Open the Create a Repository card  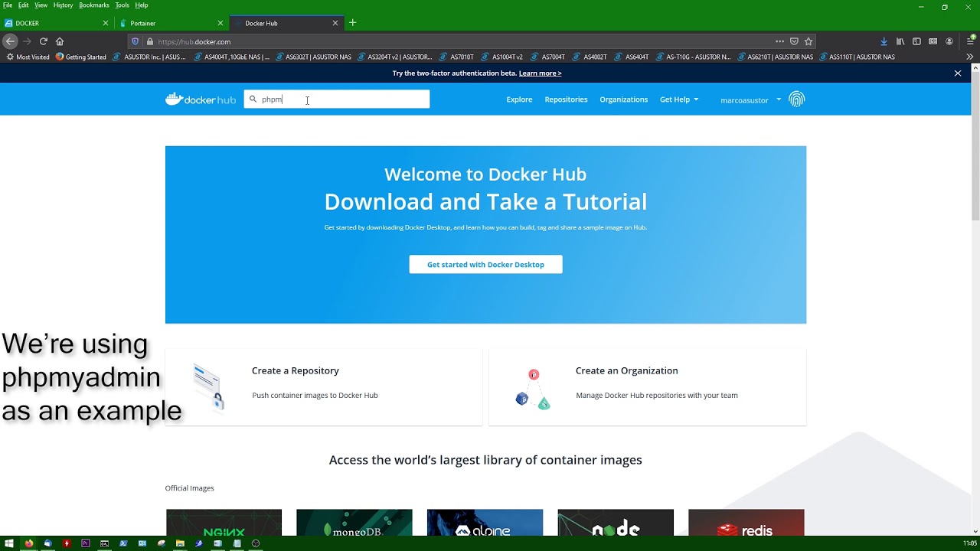(324, 387)
